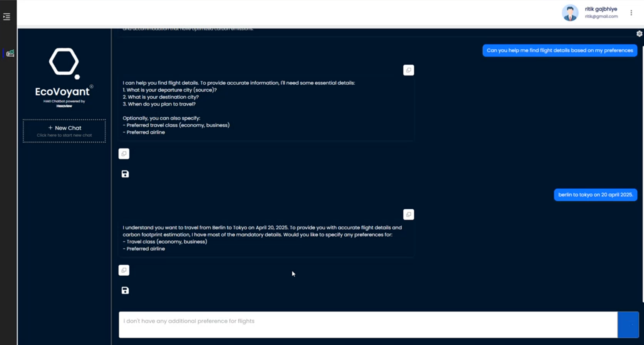This screenshot has height=345, width=644.
Task: Open the three-dot user options menu
Action: pyautogui.click(x=631, y=13)
